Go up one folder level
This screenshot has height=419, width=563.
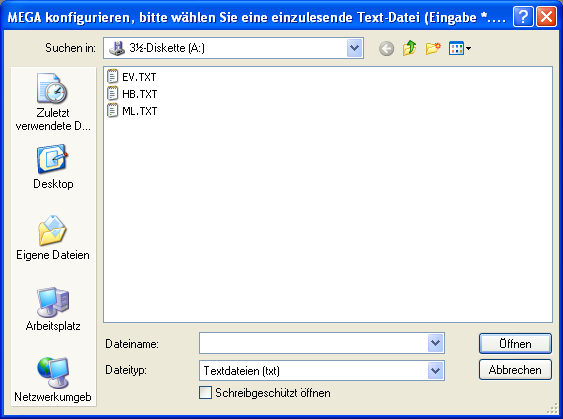410,48
